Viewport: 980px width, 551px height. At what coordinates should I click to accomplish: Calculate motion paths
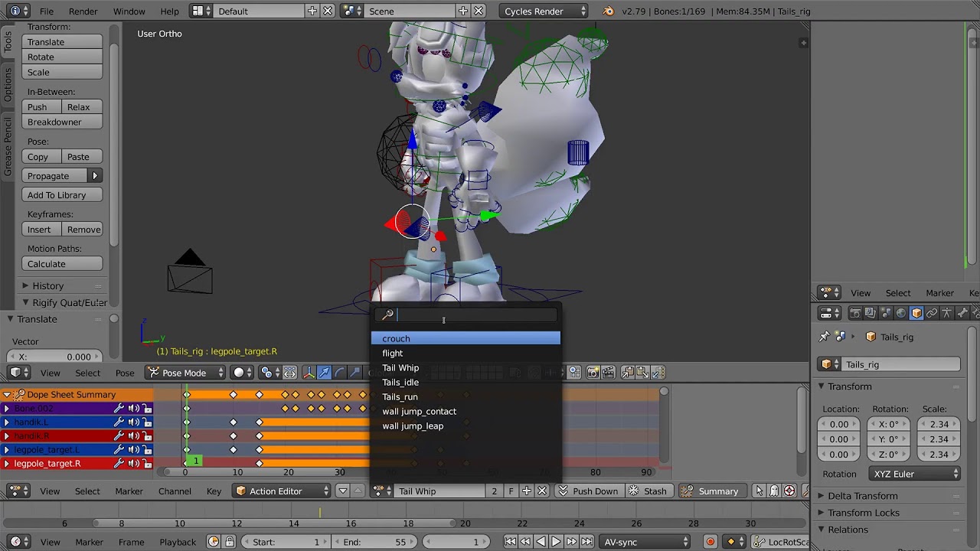(62, 264)
